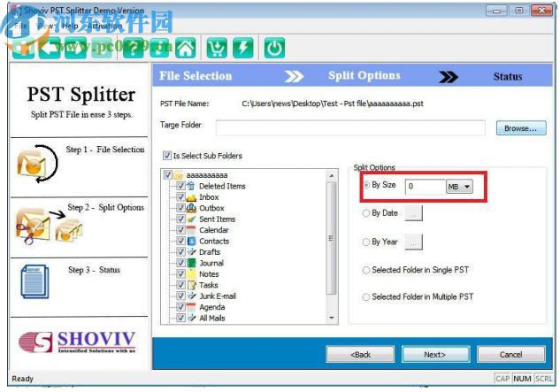This screenshot has width=560, height=392.
Task: Click the Step 3 Status report icon
Action: click(x=35, y=281)
